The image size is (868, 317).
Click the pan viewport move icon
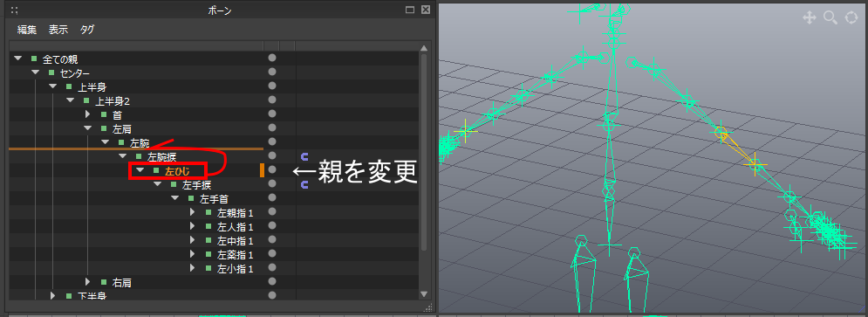pyautogui.click(x=810, y=17)
